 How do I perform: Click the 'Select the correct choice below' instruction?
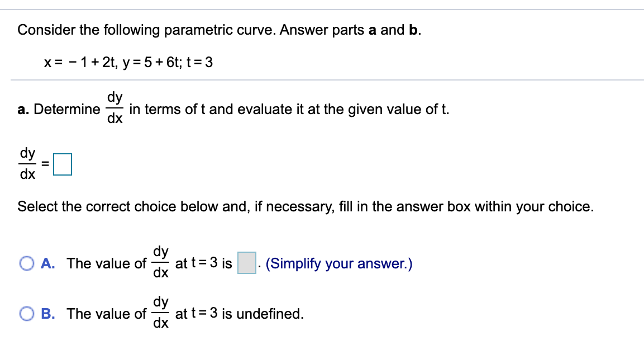[x=306, y=206]
